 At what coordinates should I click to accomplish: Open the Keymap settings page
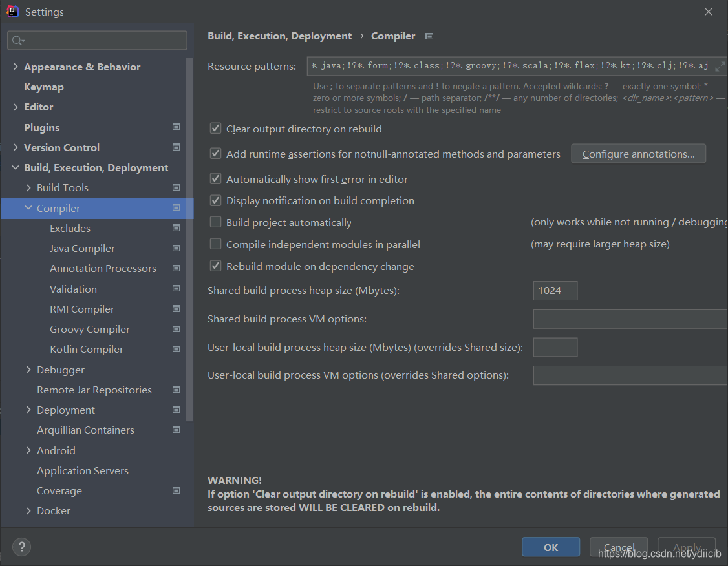click(x=44, y=87)
